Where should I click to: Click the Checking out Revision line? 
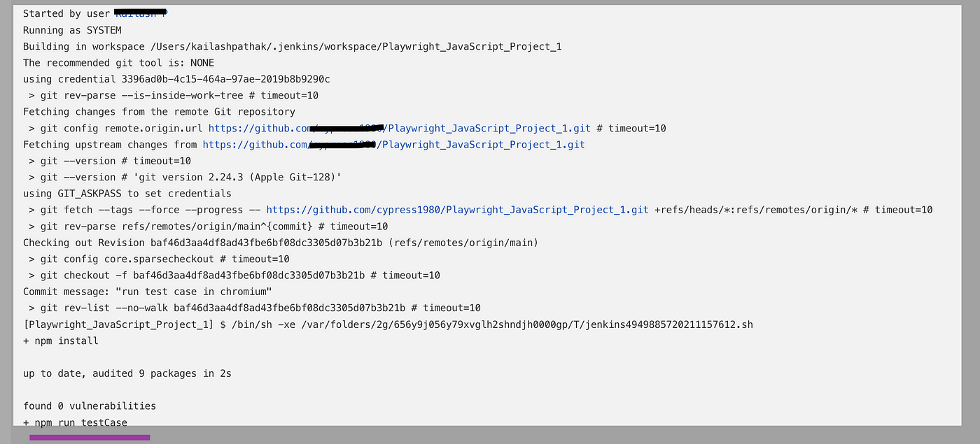(x=281, y=243)
